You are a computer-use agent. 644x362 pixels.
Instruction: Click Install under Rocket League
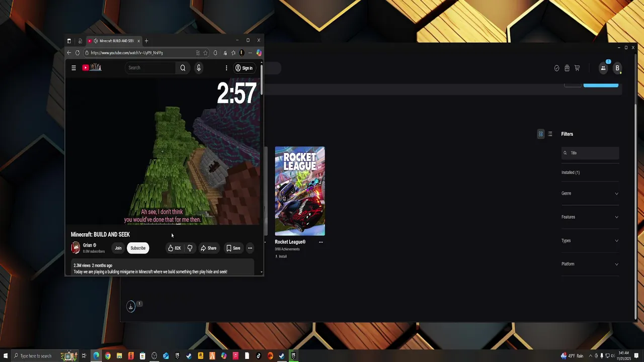coord(281,256)
